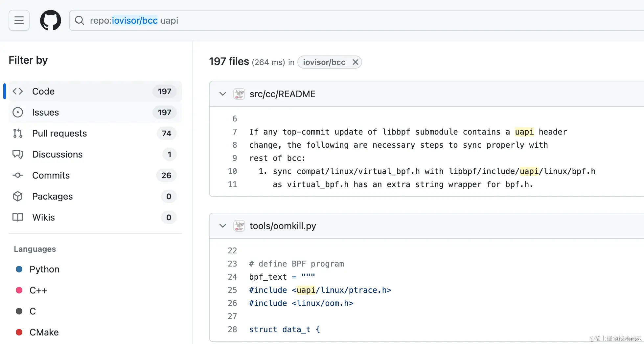This screenshot has width=644, height=344.
Task: Click the repository avatar beside tools/oomkill.py
Action: click(239, 226)
